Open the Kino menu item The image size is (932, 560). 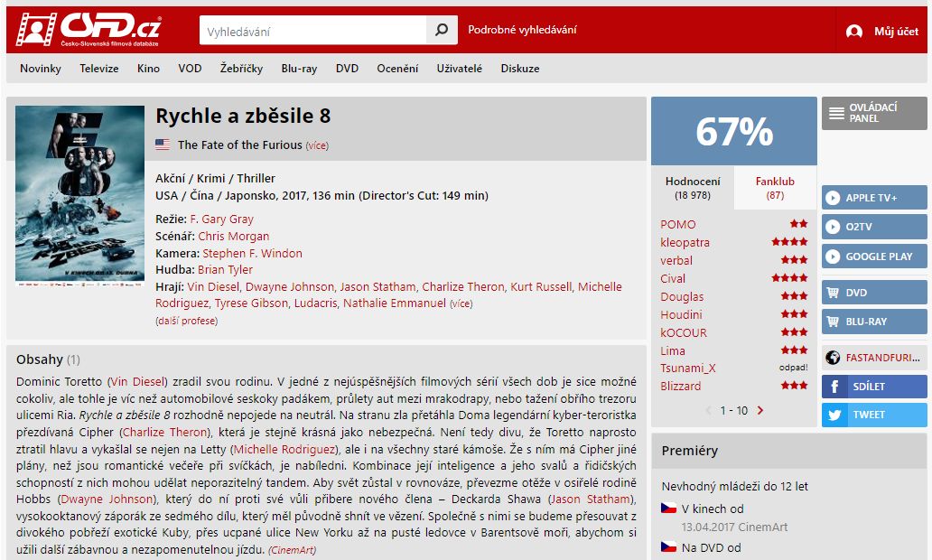point(148,69)
